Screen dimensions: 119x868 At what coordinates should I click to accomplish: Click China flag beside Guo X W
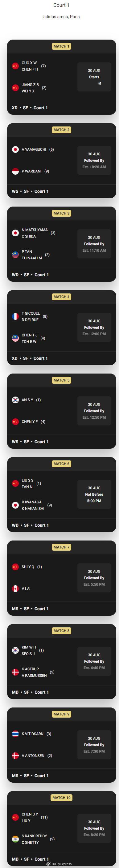tap(15, 66)
